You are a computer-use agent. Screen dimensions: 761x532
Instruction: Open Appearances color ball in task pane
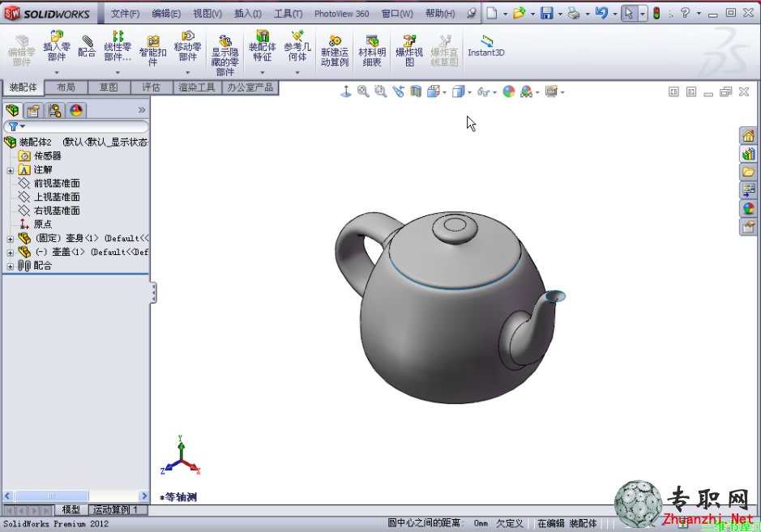(748, 209)
